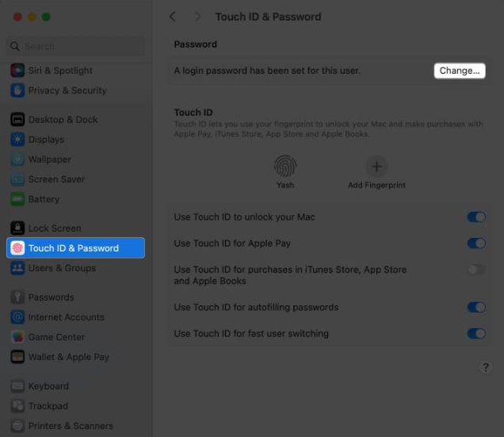The image size is (504, 437).
Task: Open Wallpaper settings
Action: point(49,159)
